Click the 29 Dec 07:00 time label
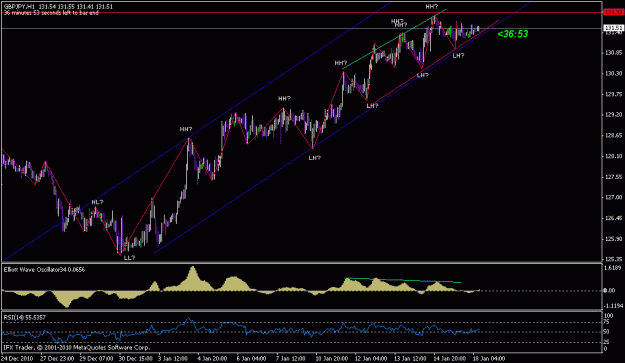625x363 pixels. (96, 359)
